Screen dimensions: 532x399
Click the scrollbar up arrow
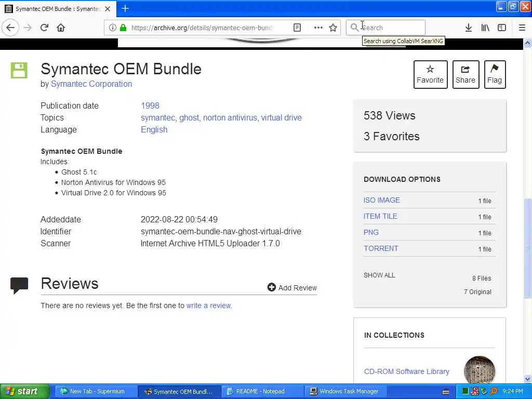[x=528, y=43]
